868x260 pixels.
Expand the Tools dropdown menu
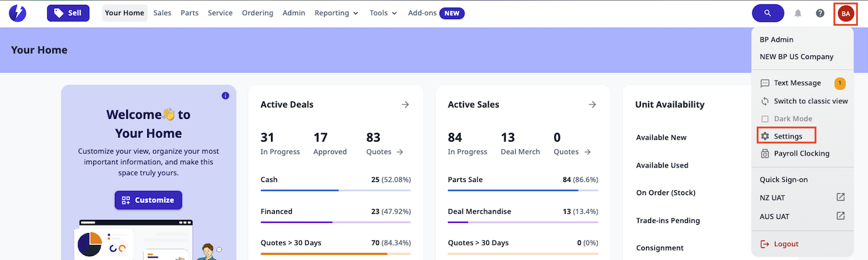click(x=383, y=13)
